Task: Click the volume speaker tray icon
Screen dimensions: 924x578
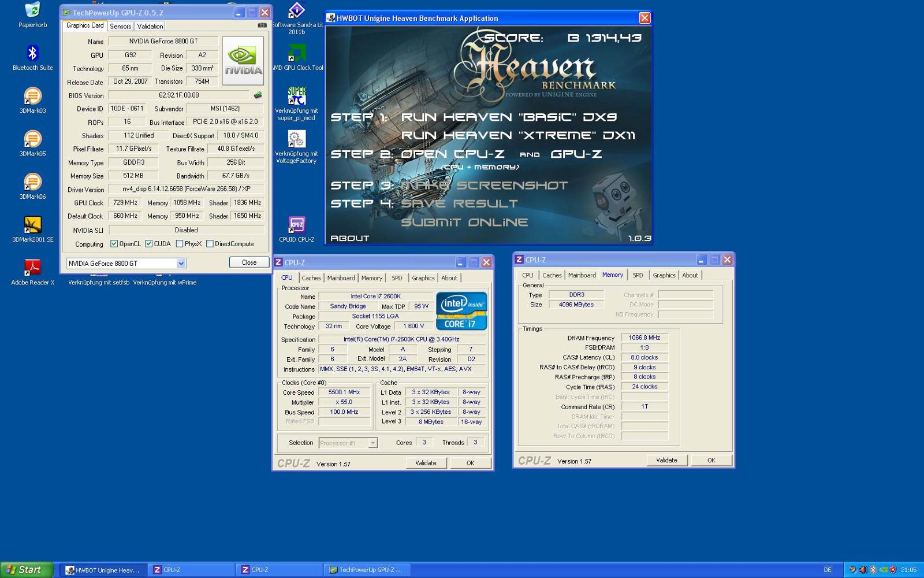Action: tap(863, 570)
